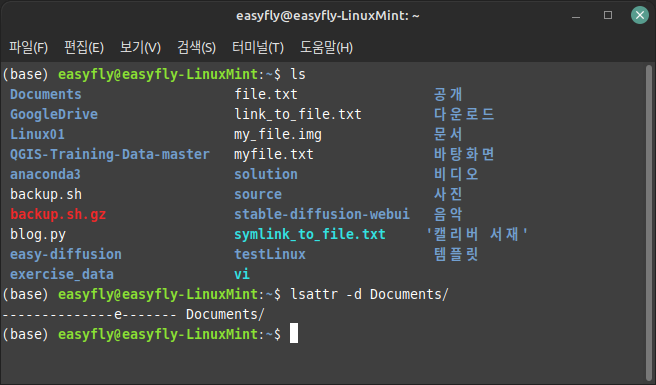Click the solution directory name

pos(266,174)
